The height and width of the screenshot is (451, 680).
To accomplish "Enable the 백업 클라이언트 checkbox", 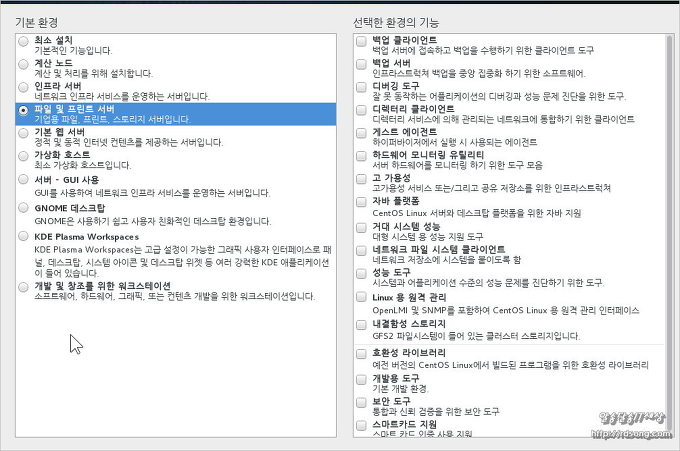I will click(x=361, y=40).
